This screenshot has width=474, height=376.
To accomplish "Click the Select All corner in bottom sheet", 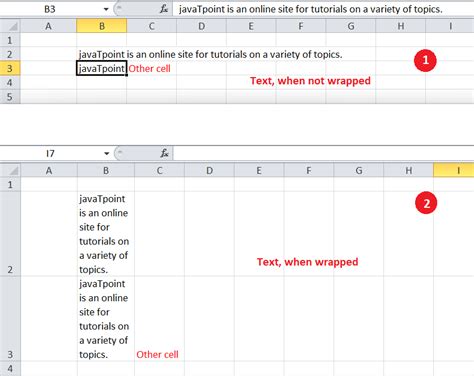I will [x=10, y=170].
